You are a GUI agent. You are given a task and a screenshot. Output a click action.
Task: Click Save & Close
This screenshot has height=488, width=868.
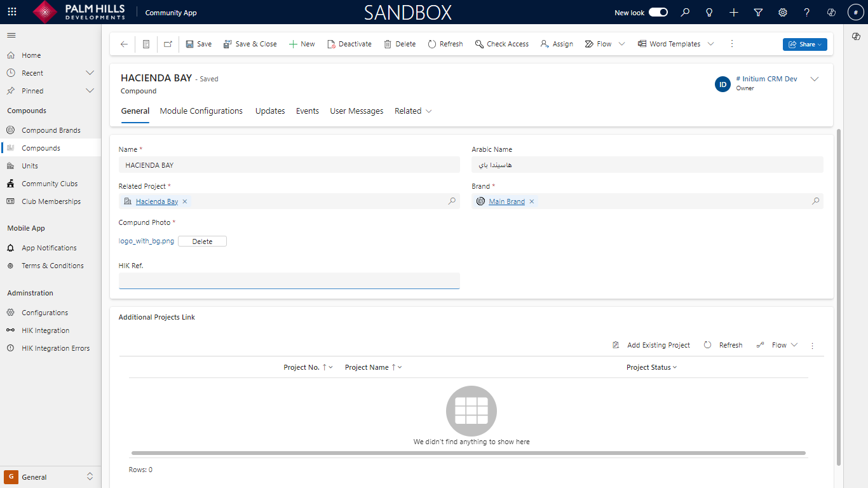click(250, 44)
